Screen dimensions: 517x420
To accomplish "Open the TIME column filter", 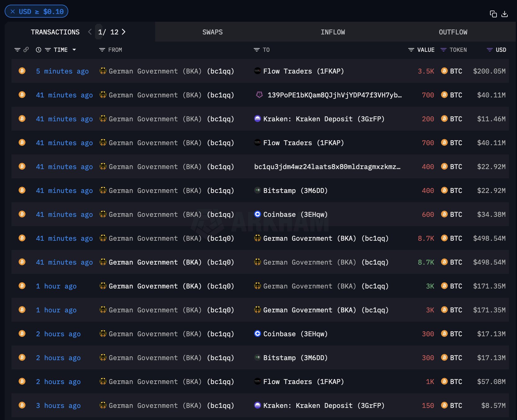I will tap(48, 50).
